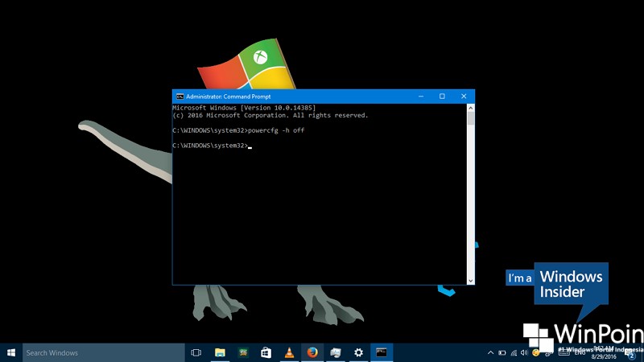Check battery status in system tray

click(x=502, y=352)
